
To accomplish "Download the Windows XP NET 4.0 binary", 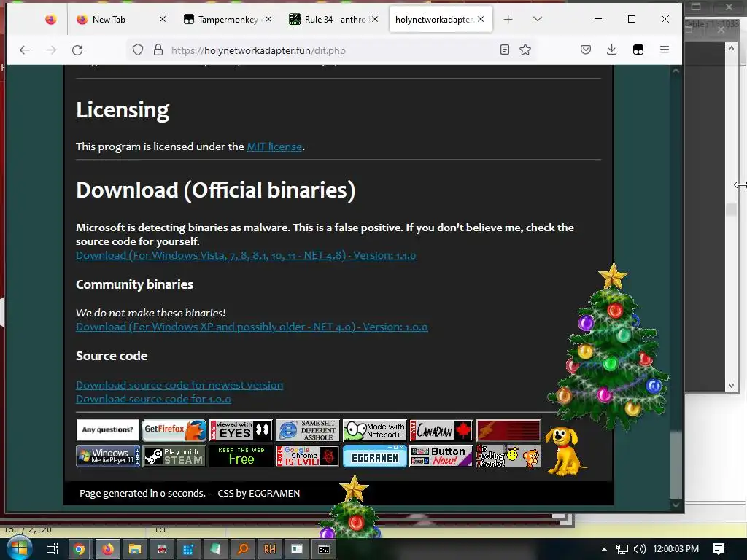I will coord(252,327).
